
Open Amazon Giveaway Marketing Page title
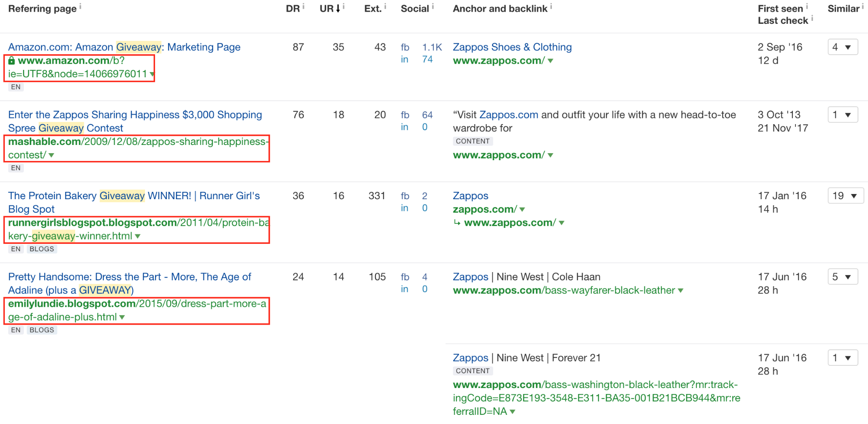124,47
